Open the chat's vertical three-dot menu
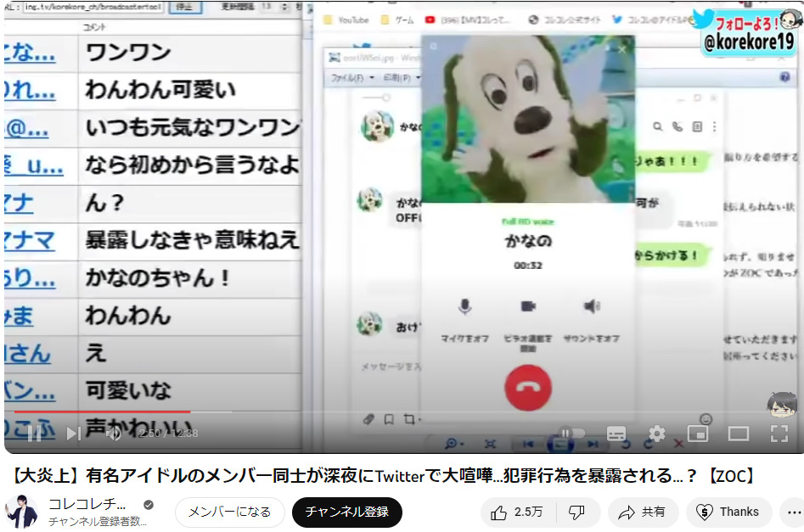 click(x=714, y=126)
